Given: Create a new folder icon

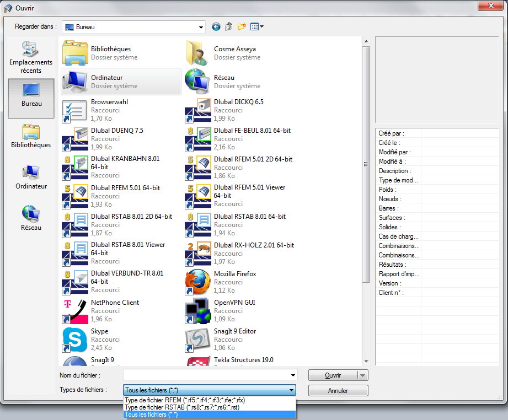Looking at the screenshot, I should (242, 26).
